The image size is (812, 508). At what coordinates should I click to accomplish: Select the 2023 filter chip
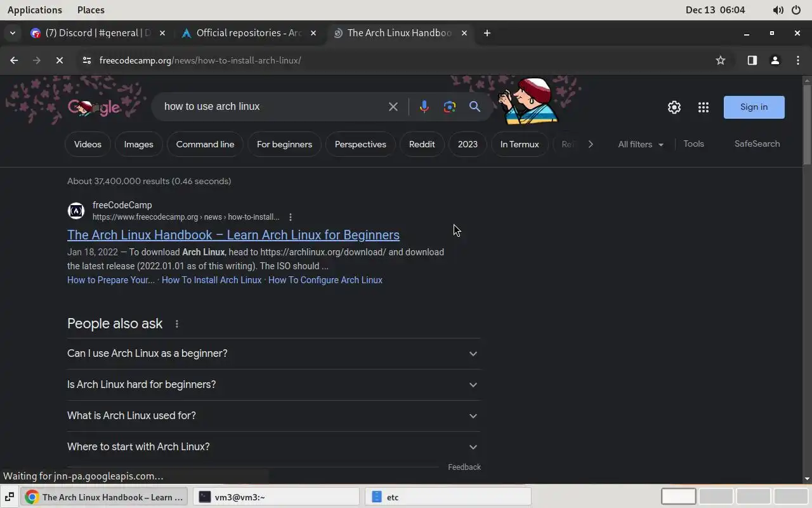coord(468,144)
